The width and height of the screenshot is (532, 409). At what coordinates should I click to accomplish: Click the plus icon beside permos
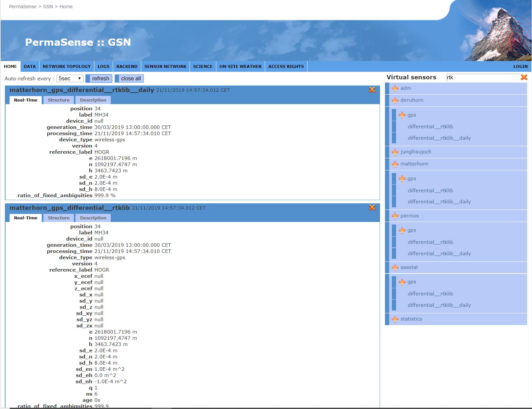395,216
